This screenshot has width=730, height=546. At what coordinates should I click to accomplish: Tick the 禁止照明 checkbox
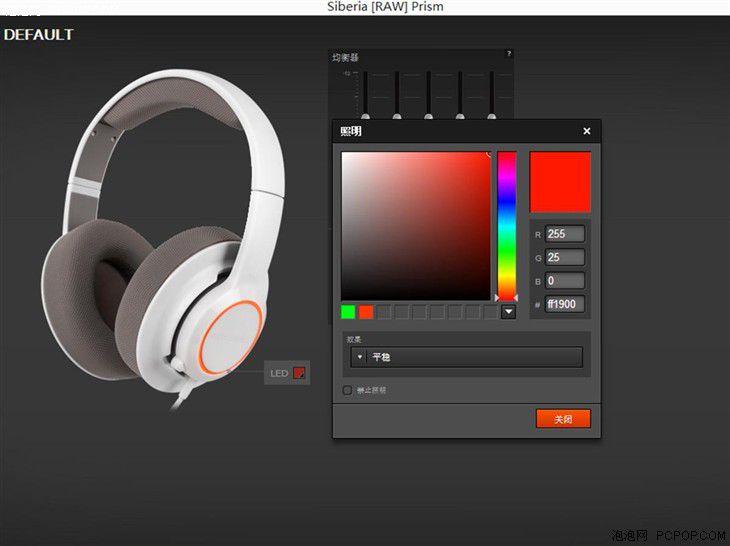click(x=347, y=390)
